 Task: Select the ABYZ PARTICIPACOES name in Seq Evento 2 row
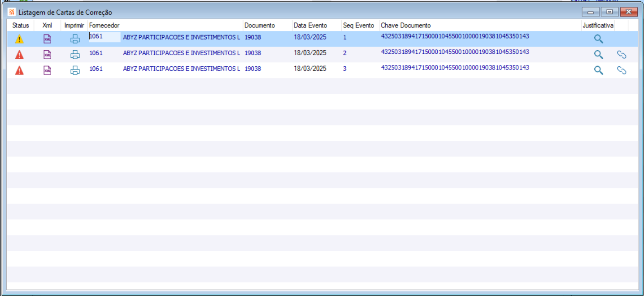tap(182, 53)
